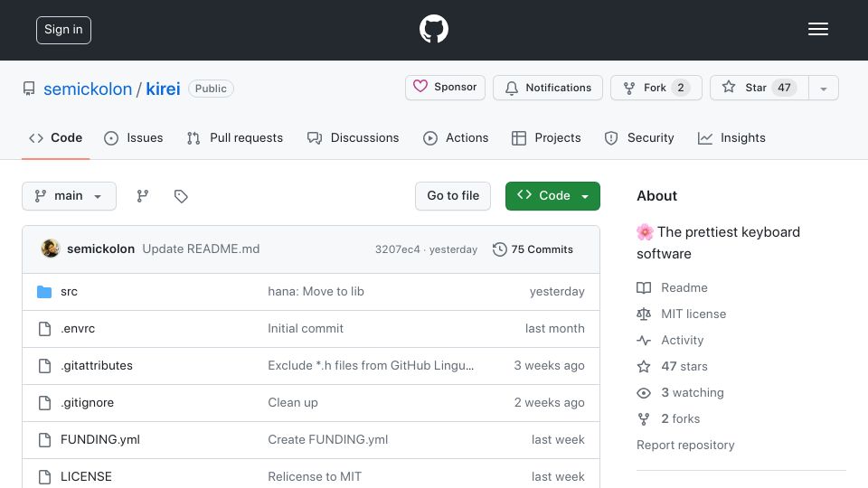Click the Sign in button
The image size is (868, 488).
tap(63, 30)
